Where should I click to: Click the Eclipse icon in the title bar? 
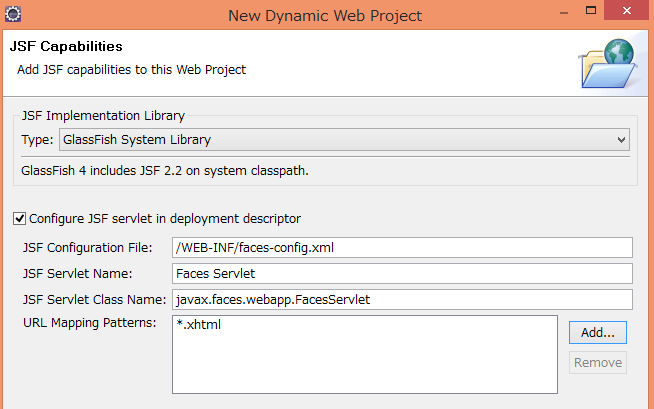point(13,14)
